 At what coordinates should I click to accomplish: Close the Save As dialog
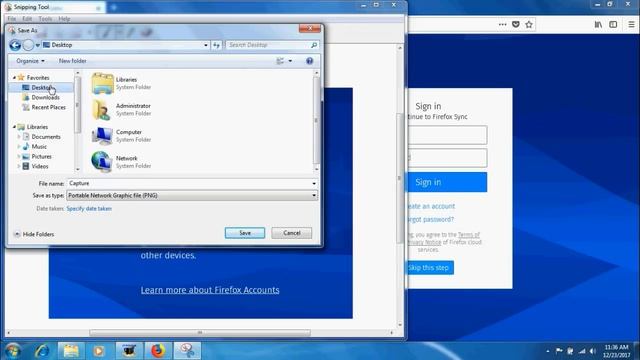pos(310,29)
